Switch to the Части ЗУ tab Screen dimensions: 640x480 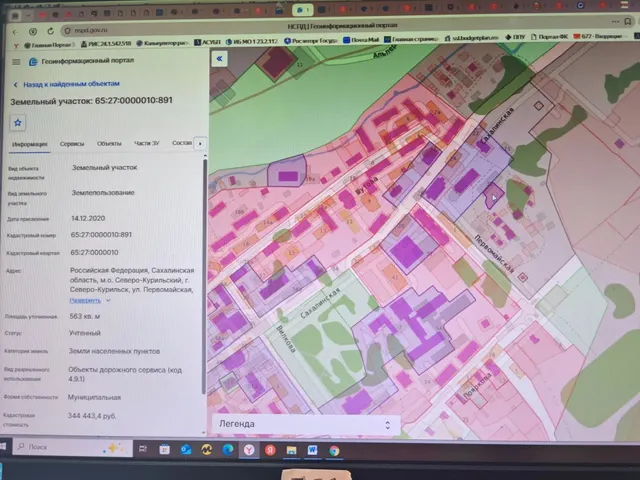[x=147, y=143]
